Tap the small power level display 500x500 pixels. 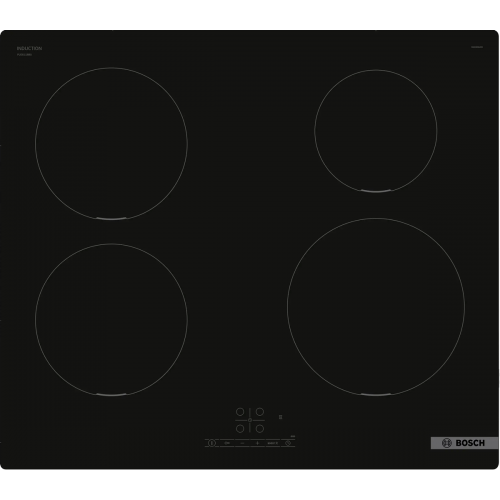point(280,417)
